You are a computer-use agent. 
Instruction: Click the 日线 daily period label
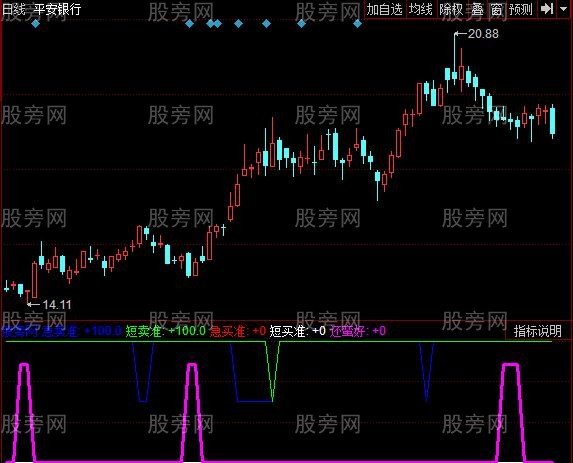click(x=14, y=9)
